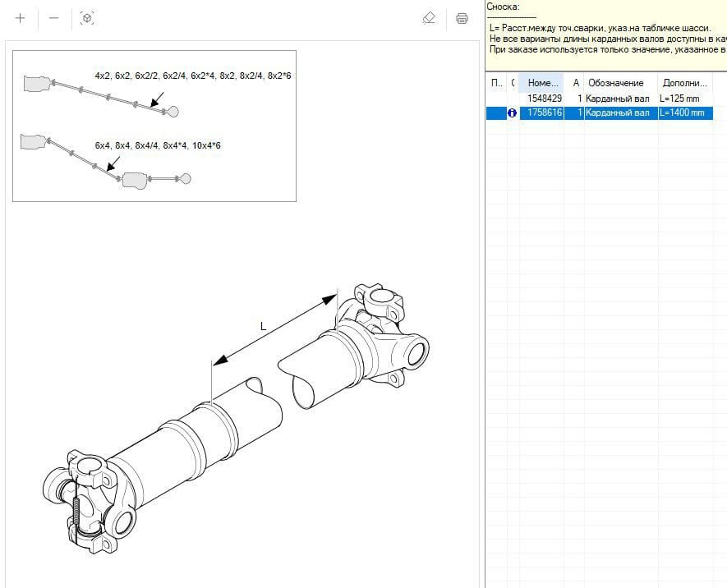The height and width of the screenshot is (588, 727).
Task: Zoom in with the plus icon
Action: pos(21,18)
